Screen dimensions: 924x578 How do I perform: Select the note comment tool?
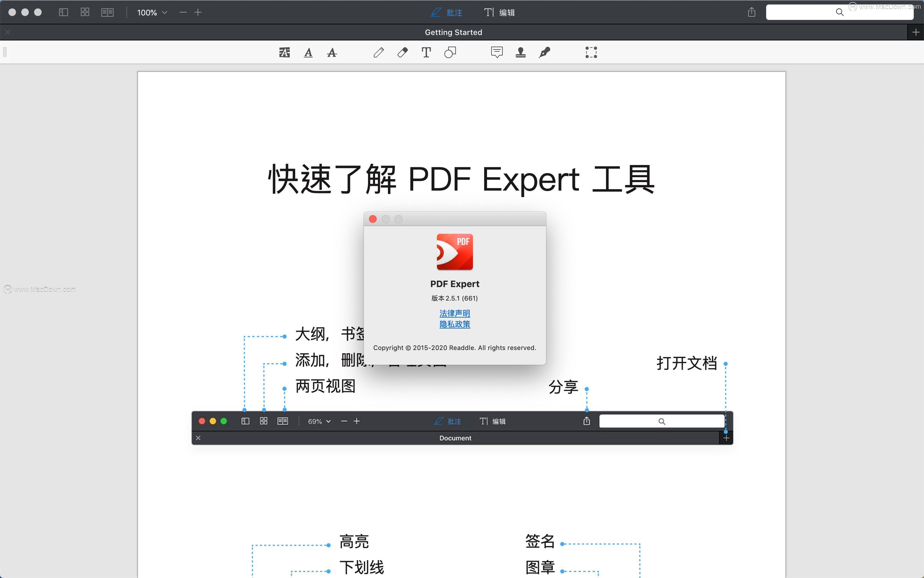[x=497, y=52]
